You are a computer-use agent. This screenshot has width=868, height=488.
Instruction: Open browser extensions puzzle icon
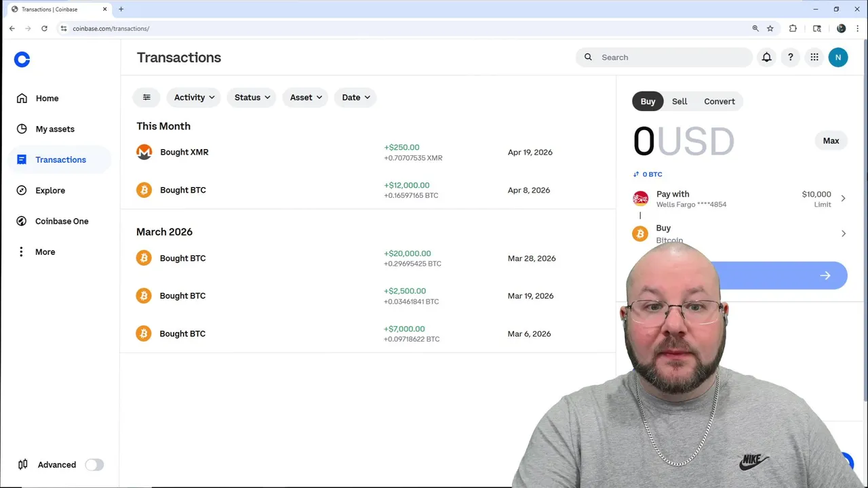793,28
